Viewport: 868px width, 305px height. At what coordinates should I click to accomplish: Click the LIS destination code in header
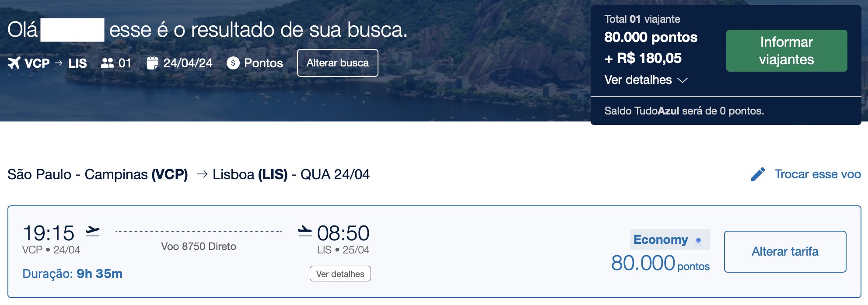[77, 63]
